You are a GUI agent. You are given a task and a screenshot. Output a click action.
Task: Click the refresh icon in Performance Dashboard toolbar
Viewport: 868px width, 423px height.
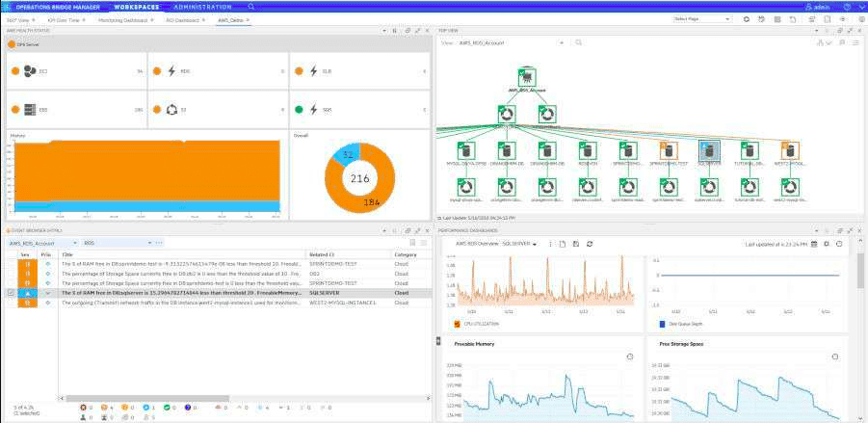tap(591, 244)
